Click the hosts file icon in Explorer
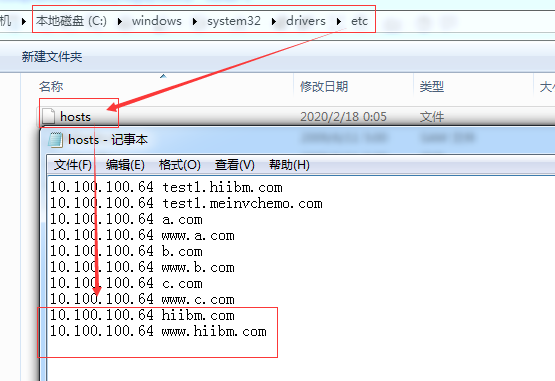Screen dimensions: 555x381 [x=48, y=116]
